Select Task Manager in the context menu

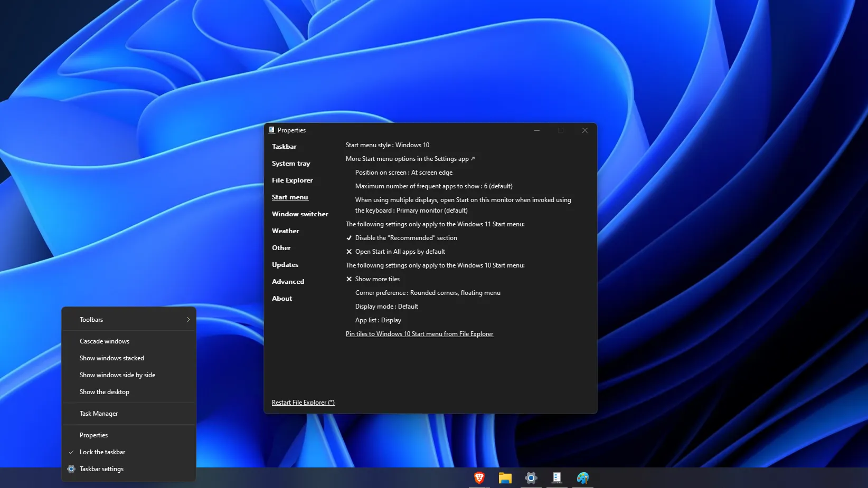[99, 414]
